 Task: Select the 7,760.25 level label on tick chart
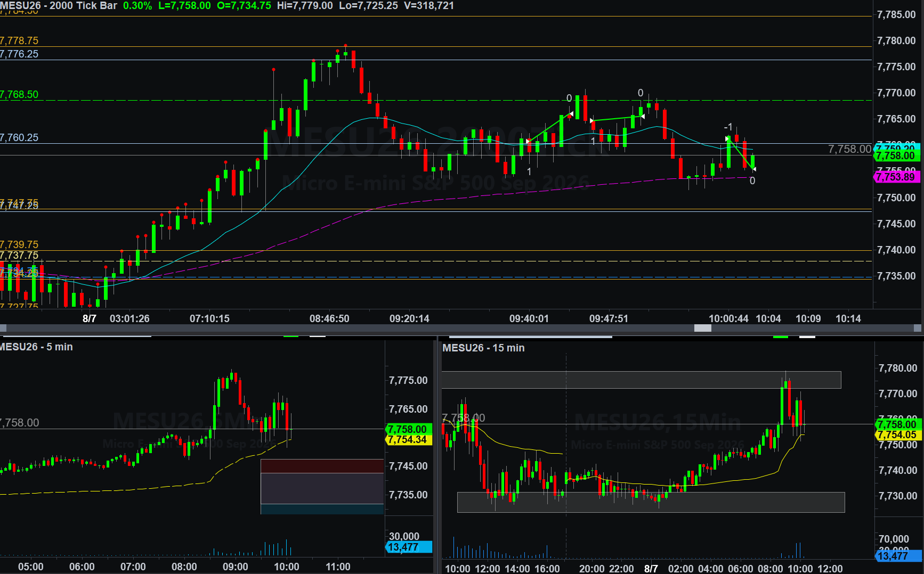[x=19, y=137]
